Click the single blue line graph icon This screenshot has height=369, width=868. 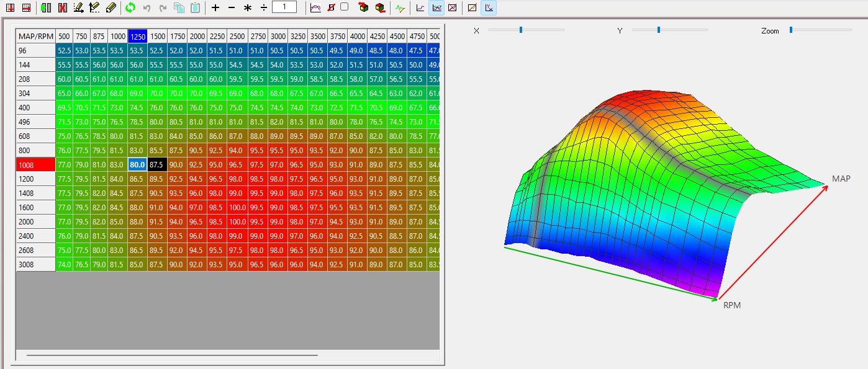(421, 8)
